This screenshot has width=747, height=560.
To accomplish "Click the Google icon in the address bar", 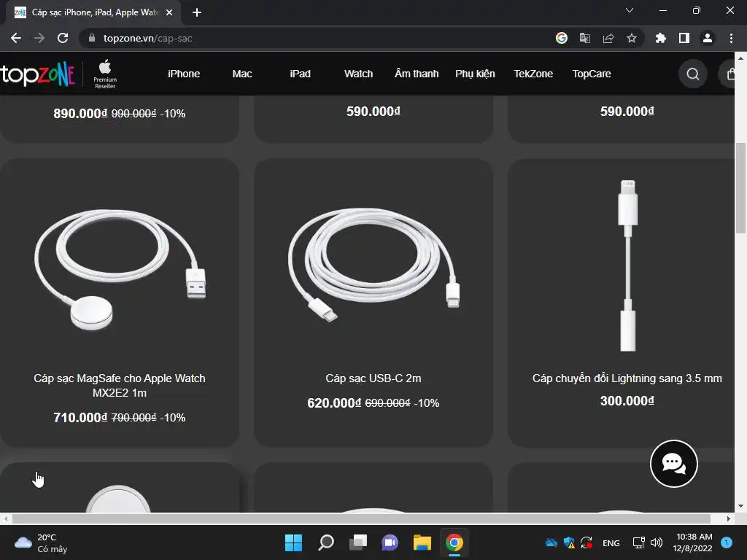I will coord(562,38).
